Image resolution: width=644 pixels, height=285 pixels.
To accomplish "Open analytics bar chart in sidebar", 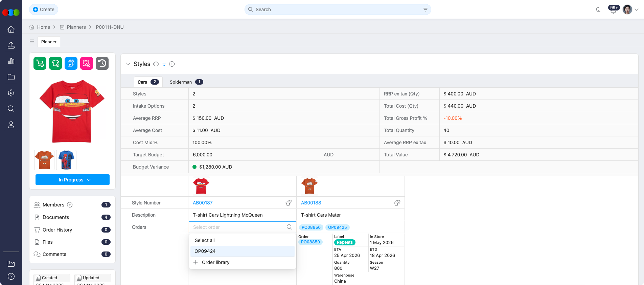I will coord(11,61).
